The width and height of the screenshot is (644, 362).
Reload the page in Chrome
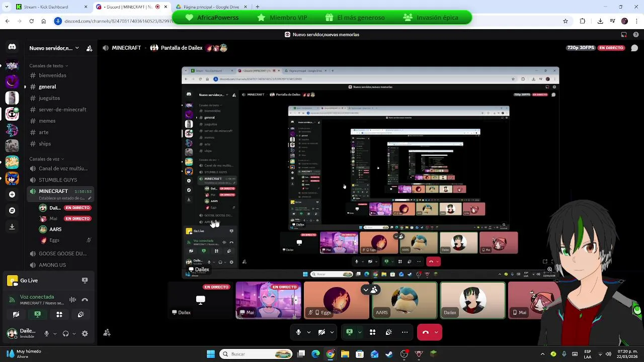(31, 21)
